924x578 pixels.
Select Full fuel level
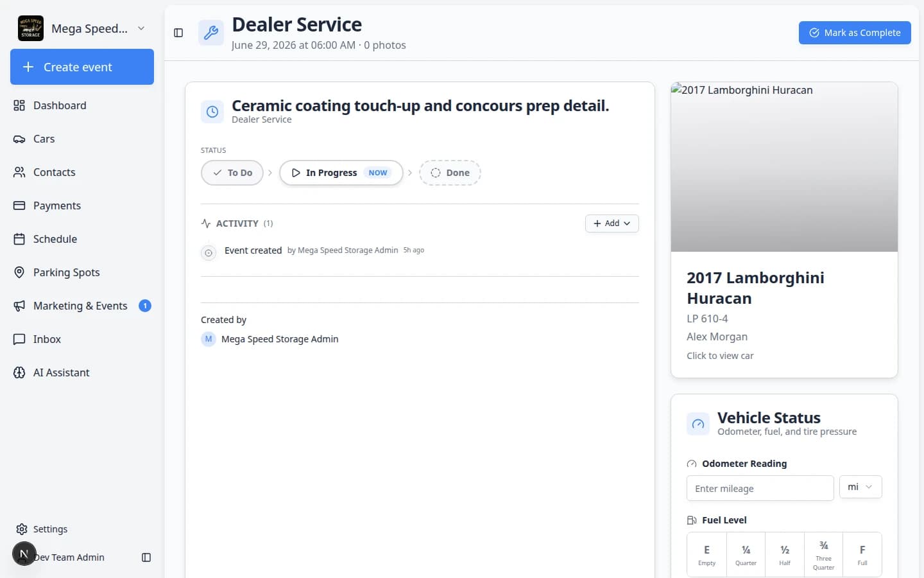[x=862, y=554]
